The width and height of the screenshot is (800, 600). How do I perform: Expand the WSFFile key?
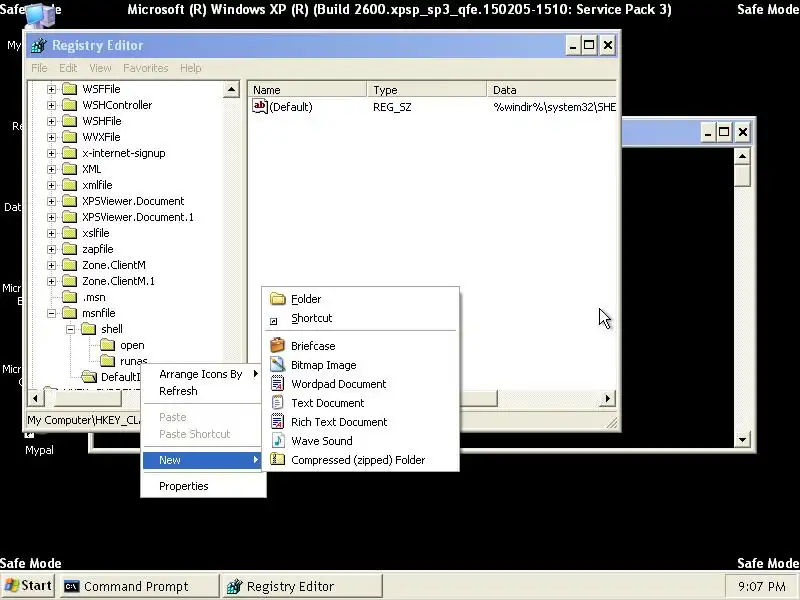click(x=52, y=89)
